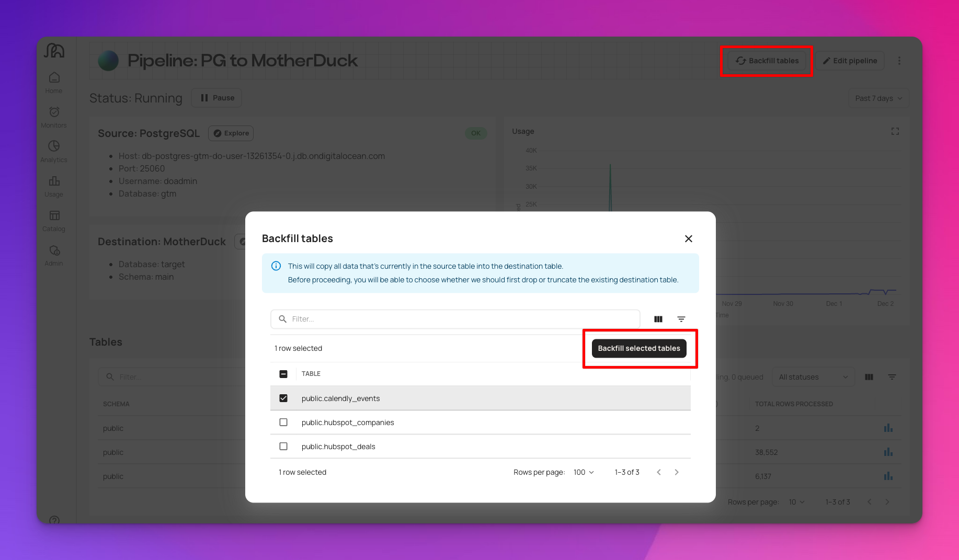Open Usage in the sidebar
The height and width of the screenshot is (560, 959).
point(54,186)
